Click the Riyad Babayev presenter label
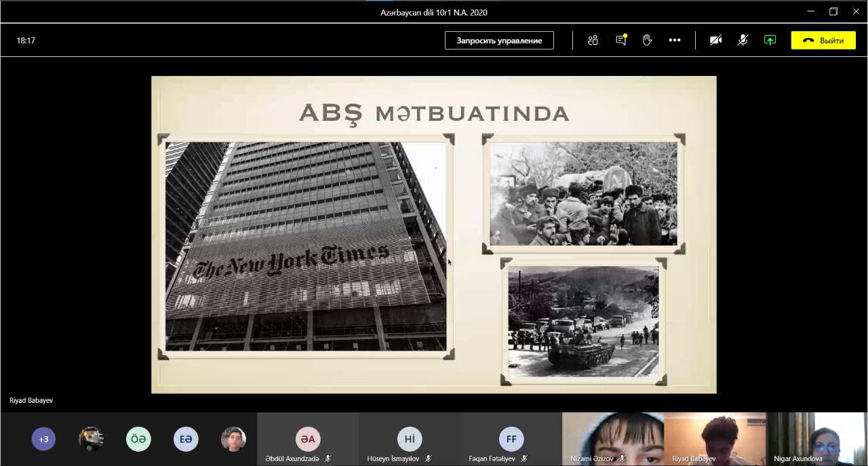The image size is (868, 466). click(31, 400)
